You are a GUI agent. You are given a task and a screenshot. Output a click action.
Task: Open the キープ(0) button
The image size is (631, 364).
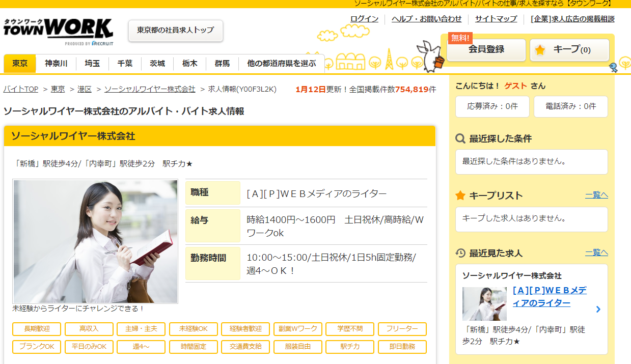[569, 50]
